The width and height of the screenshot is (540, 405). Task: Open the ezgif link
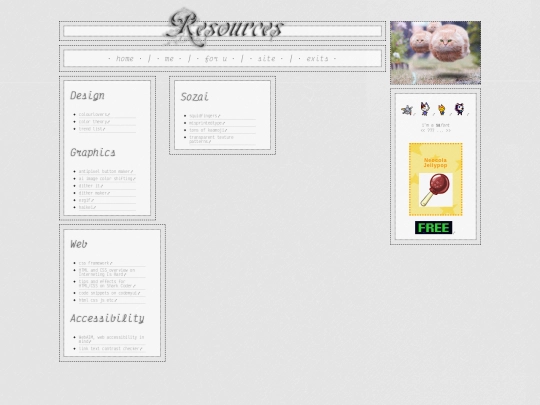point(86,200)
